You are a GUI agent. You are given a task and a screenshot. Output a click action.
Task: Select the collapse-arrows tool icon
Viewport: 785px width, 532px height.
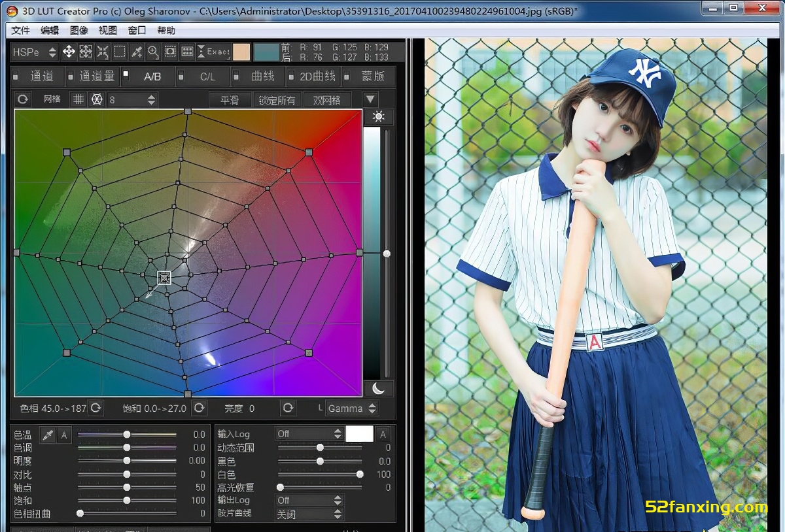coord(103,52)
